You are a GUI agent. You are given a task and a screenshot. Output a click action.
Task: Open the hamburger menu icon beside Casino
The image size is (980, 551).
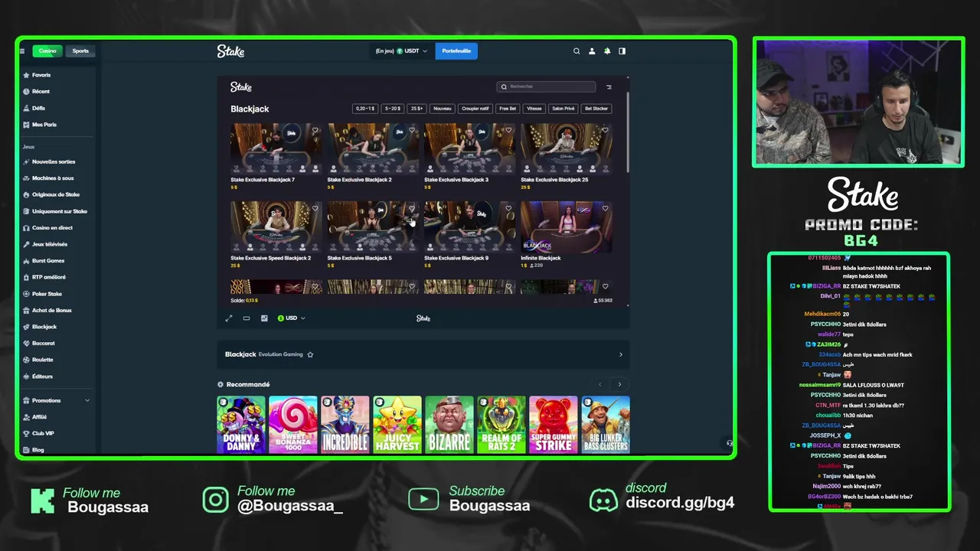[x=22, y=51]
